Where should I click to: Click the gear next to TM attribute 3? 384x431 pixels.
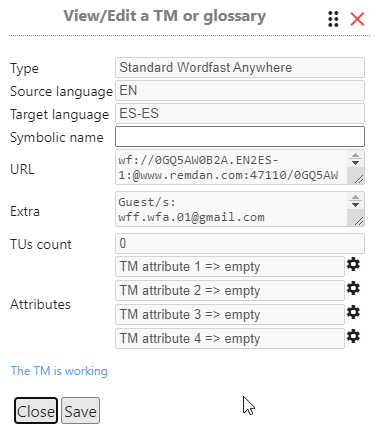tap(353, 313)
